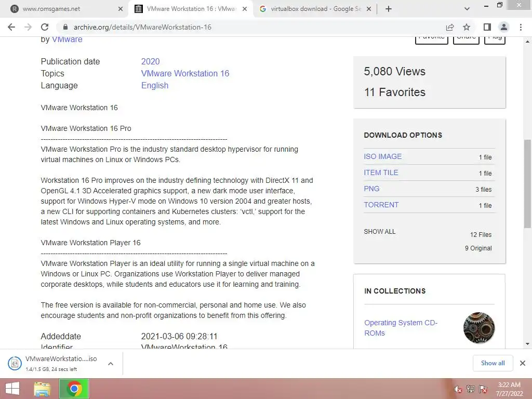
Task: Open the ITEM TILE download option
Action: point(381,172)
